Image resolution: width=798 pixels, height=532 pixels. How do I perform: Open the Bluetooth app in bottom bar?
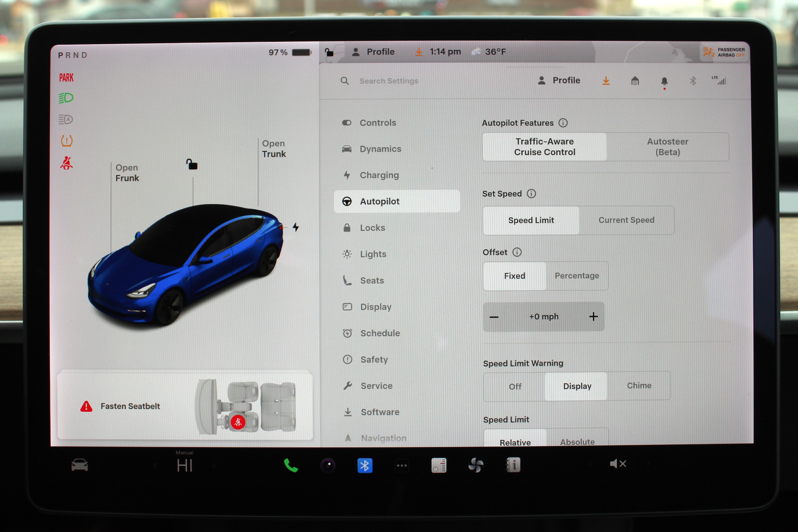click(x=365, y=465)
